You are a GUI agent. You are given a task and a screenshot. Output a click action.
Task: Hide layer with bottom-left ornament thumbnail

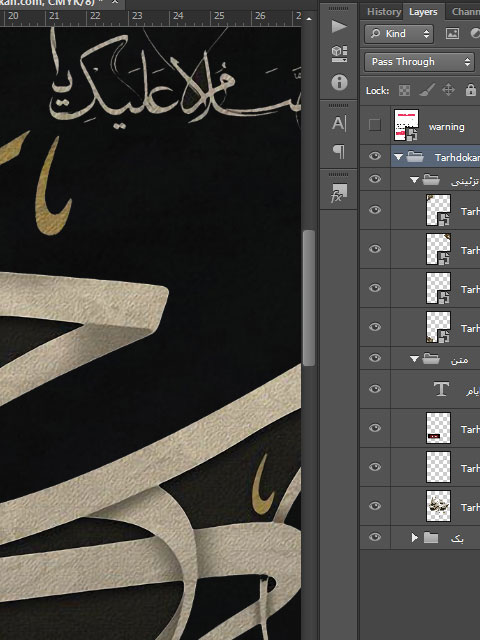click(375, 327)
